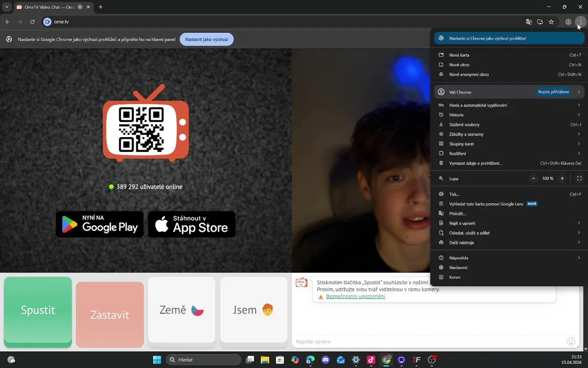588x368 pixels.
Task: Bookmark this page with the star icon
Action: [551, 22]
